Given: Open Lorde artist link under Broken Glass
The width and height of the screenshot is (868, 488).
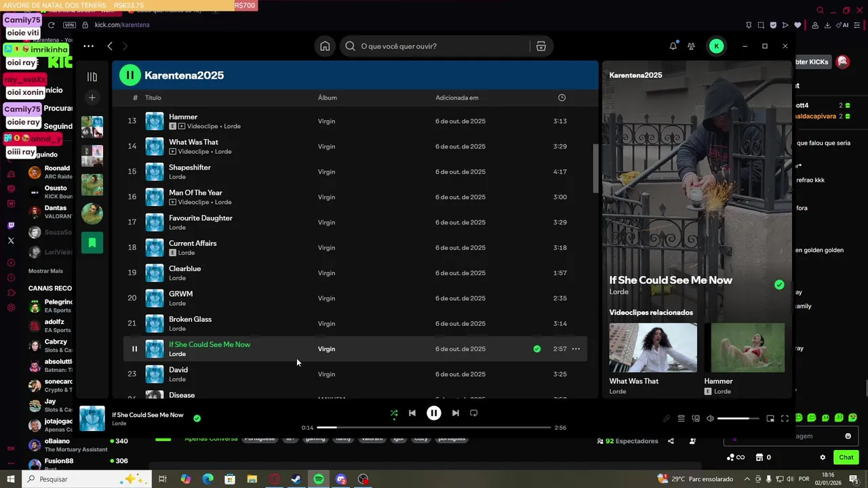Looking at the screenshot, I should pyautogui.click(x=177, y=329).
